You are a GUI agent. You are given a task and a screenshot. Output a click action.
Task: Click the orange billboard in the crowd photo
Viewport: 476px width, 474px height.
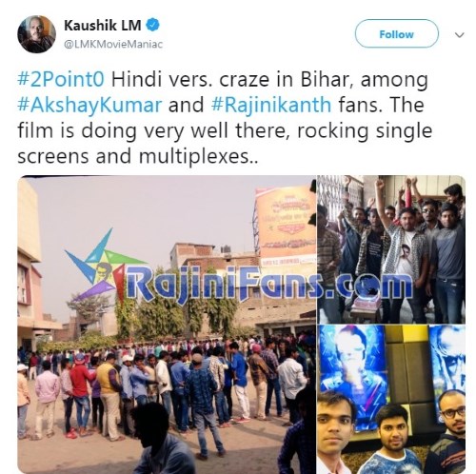point(286,221)
